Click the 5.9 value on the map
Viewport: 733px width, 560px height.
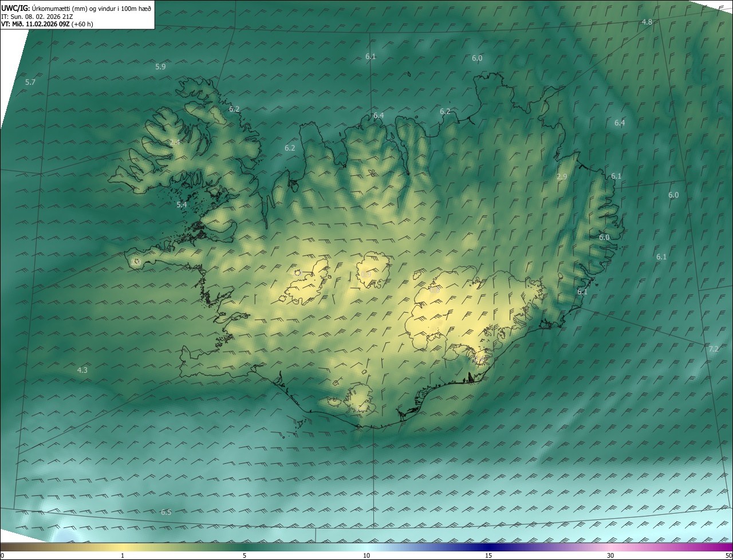click(x=160, y=66)
